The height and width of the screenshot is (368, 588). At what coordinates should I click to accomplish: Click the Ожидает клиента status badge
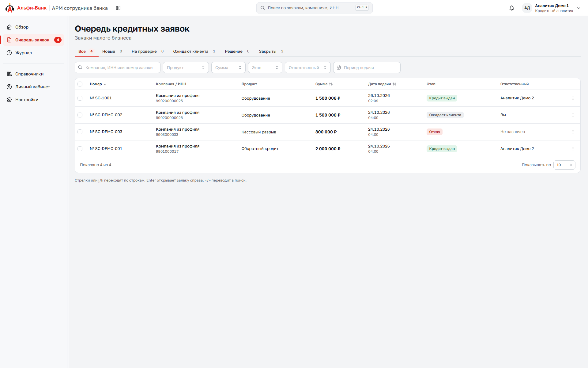click(x=445, y=115)
